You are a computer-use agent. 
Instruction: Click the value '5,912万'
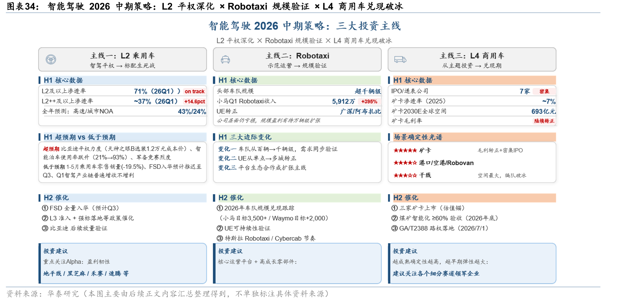pyautogui.click(x=343, y=101)
